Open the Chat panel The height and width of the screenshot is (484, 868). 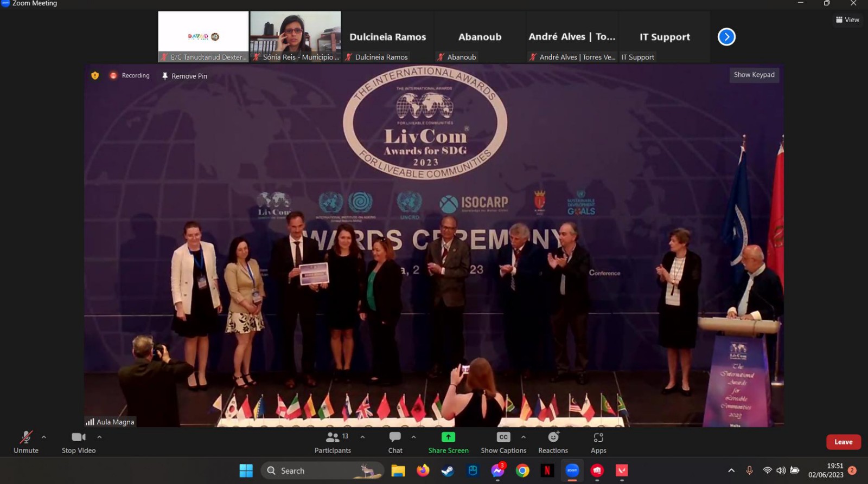point(395,442)
